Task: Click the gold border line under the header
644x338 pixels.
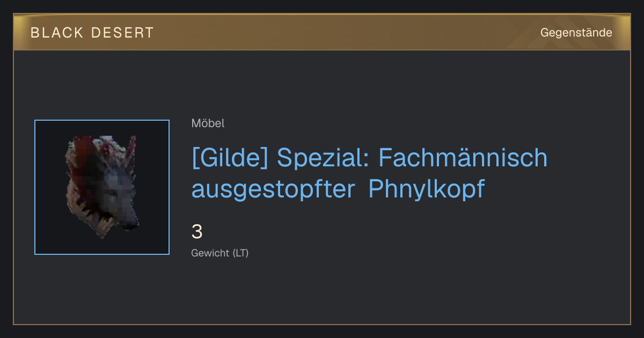Action: (322, 50)
